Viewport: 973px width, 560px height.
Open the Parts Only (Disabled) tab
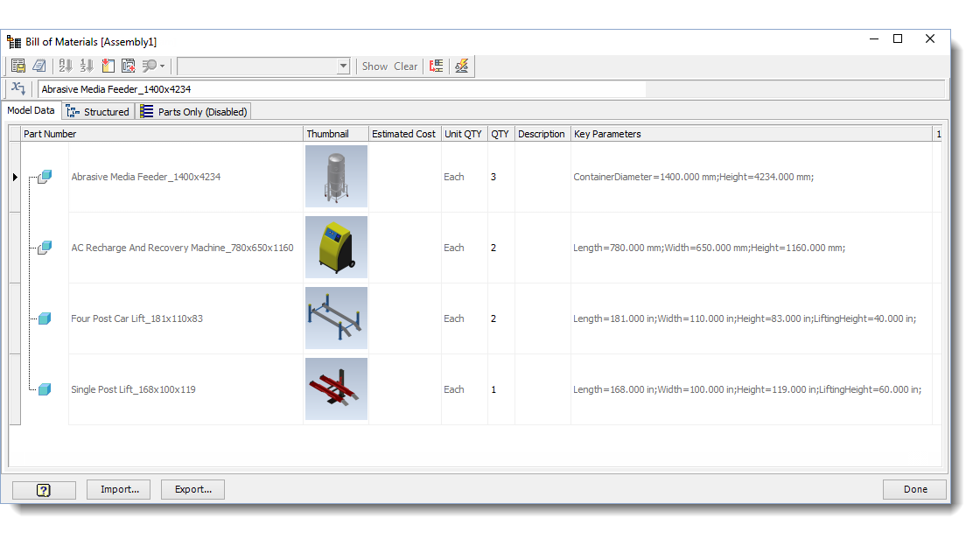pos(192,111)
